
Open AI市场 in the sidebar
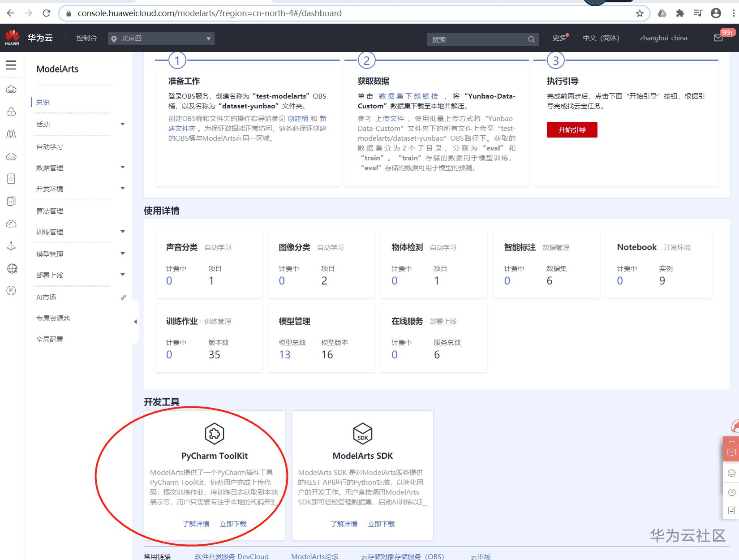click(x=46, y=297)
